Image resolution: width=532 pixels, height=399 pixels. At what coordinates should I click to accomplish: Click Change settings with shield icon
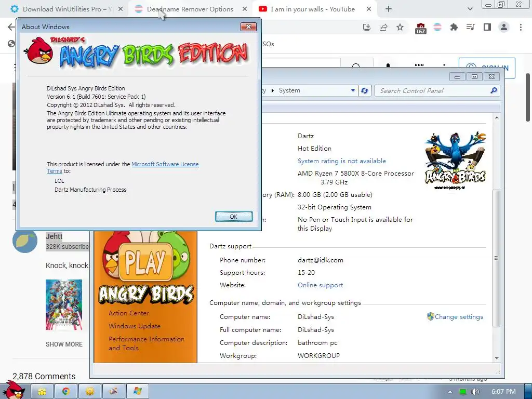coord(455,316)
